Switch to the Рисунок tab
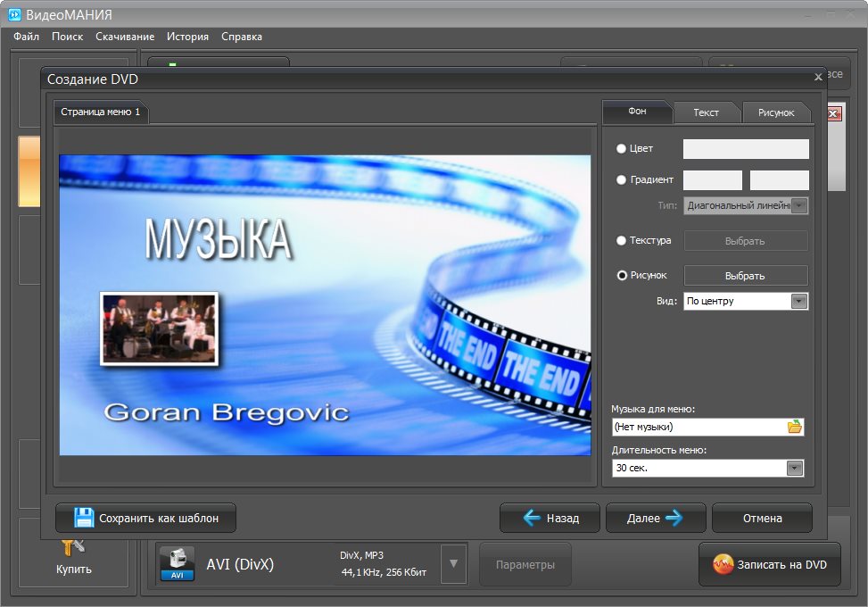 point(776,112)
